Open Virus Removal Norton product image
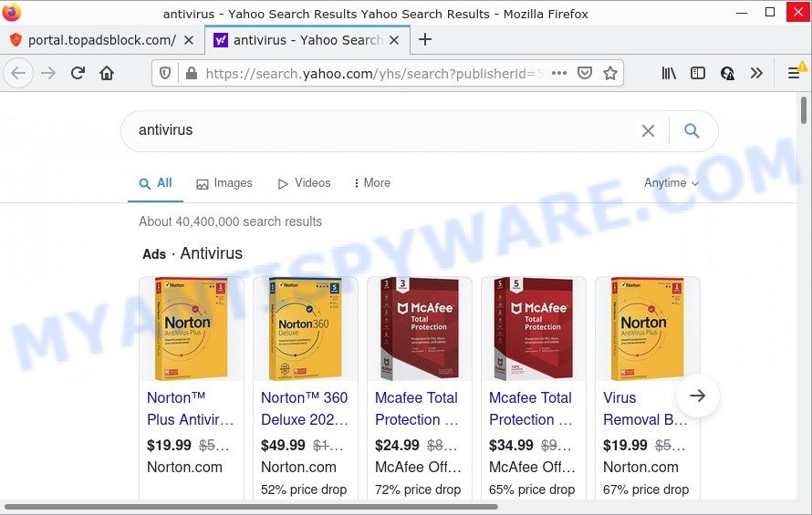Viewport: 812px width, 515px height. coord(648,329)
